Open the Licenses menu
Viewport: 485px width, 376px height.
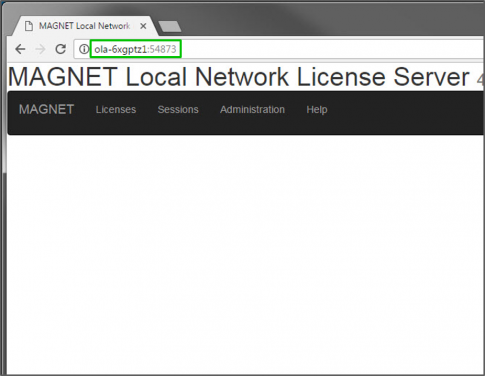tap(116, 109)
